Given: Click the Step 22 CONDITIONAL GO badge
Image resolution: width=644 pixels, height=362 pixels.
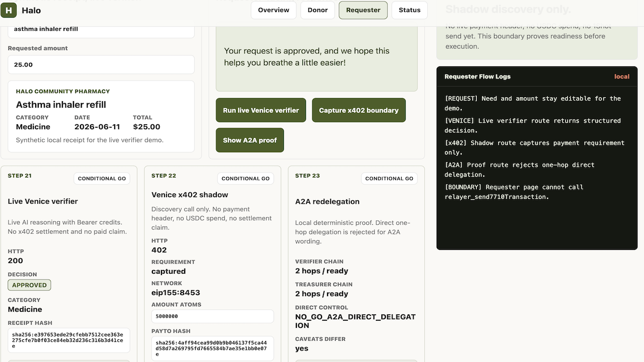Looking at the screenshot, I should click(246, 178).
